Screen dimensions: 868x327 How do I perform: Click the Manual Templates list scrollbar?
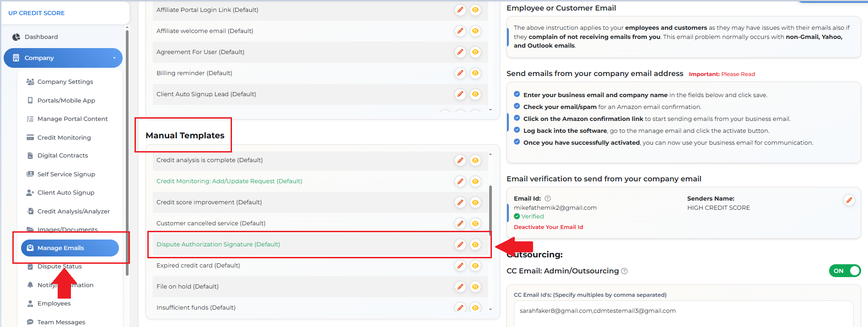click(x=491, y=210)
